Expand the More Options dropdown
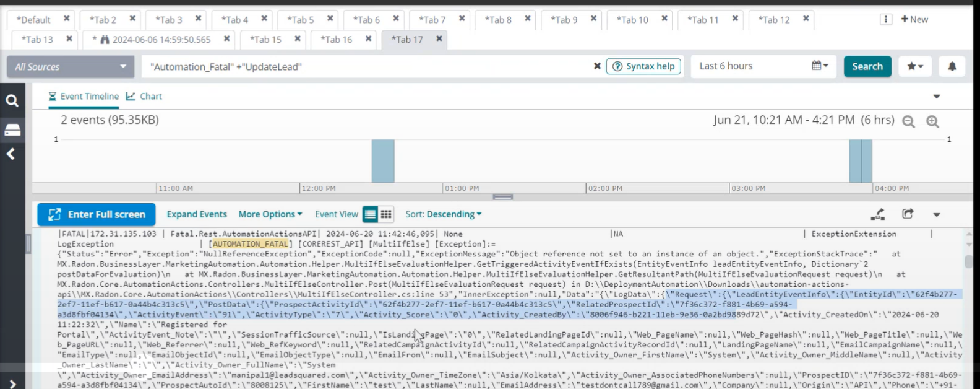The height and width of the screenshot is (389, 980). tap(270, 214)
